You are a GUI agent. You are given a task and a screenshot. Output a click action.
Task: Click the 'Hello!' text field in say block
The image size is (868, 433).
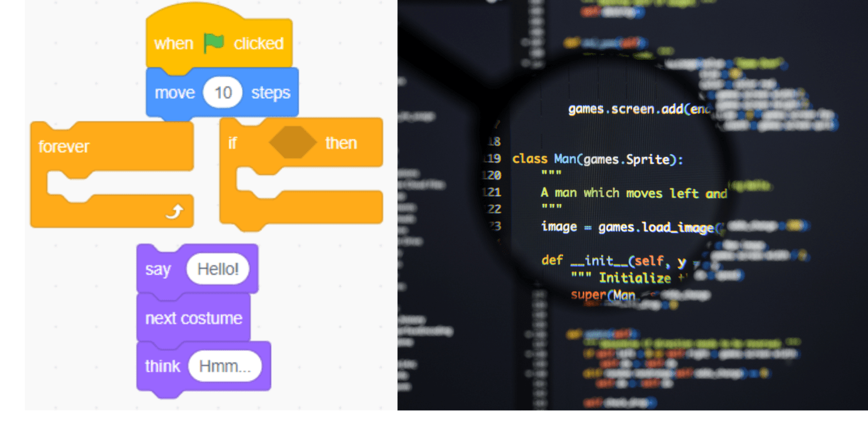coord(218,269)
